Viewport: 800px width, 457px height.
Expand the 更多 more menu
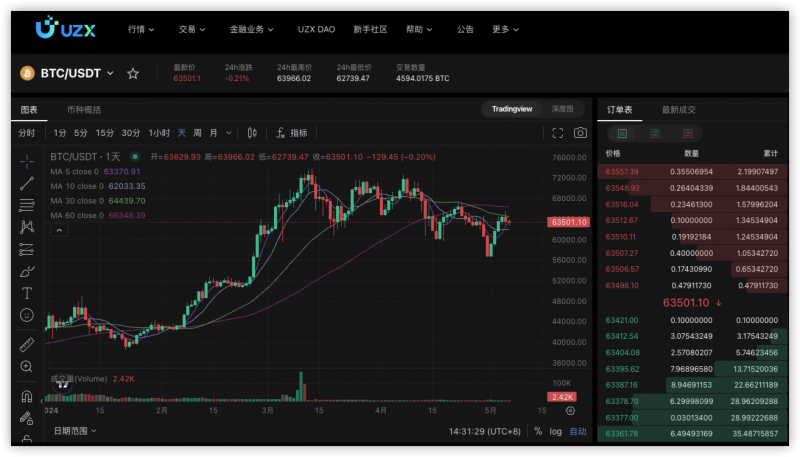point(505,30)
